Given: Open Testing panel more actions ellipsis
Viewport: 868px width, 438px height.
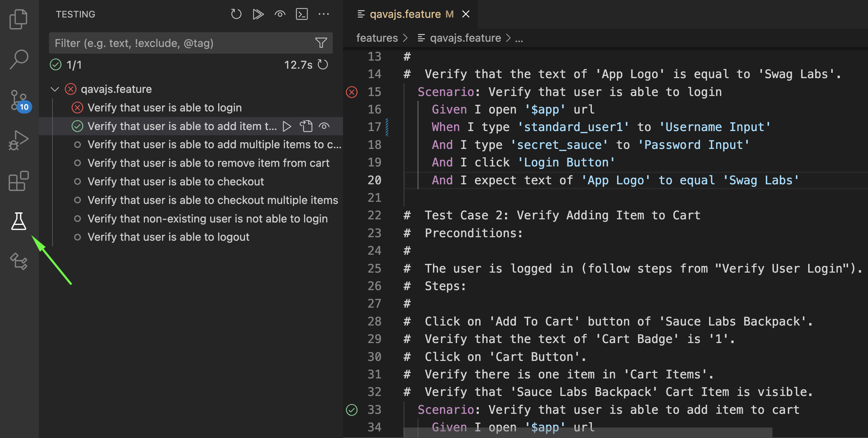Looking at the screenshot, I should pos(324,14).
